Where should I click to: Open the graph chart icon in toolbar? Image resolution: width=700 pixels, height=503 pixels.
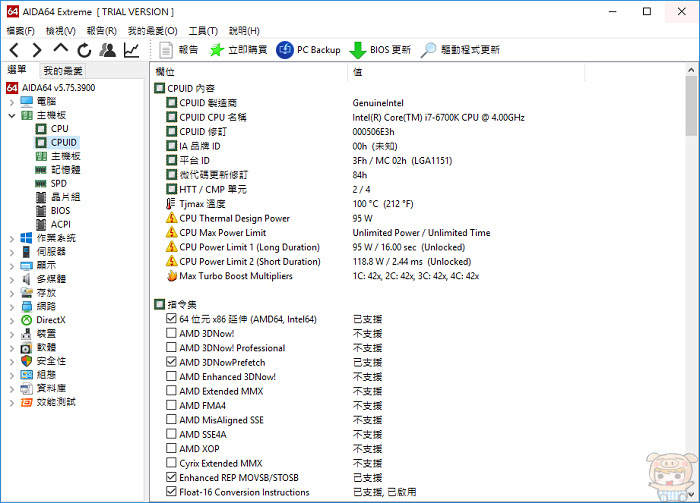tap(131, 50)
